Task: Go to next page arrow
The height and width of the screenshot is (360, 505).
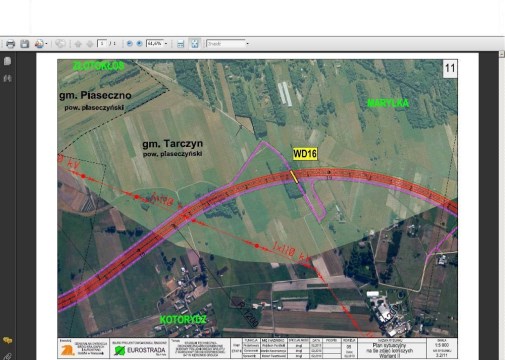Action: click(x=90, y=44)
